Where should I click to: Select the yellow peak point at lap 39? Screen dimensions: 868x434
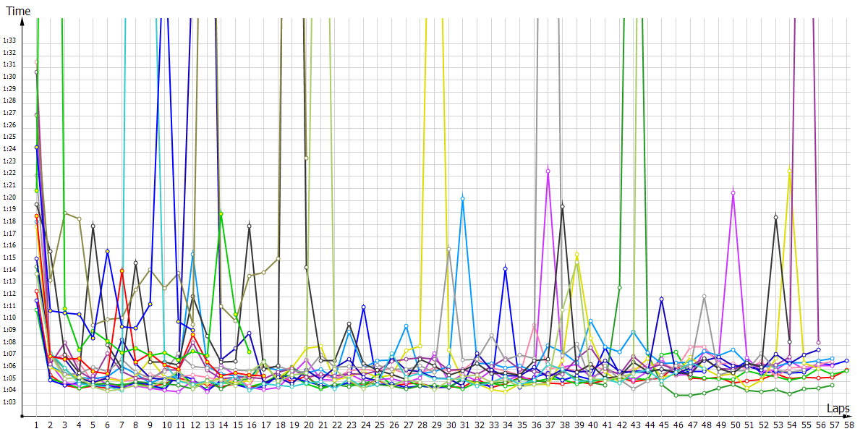point(576,255)
